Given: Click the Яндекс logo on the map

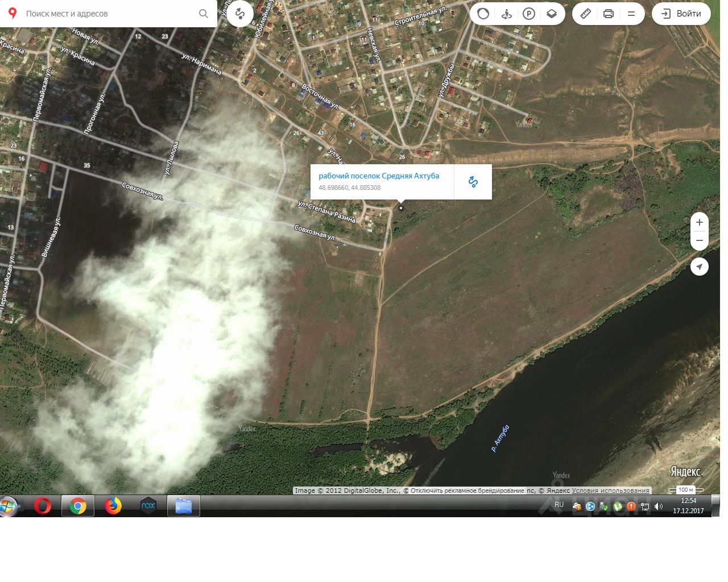Looking at the screenshot, I should coord(685,472).
